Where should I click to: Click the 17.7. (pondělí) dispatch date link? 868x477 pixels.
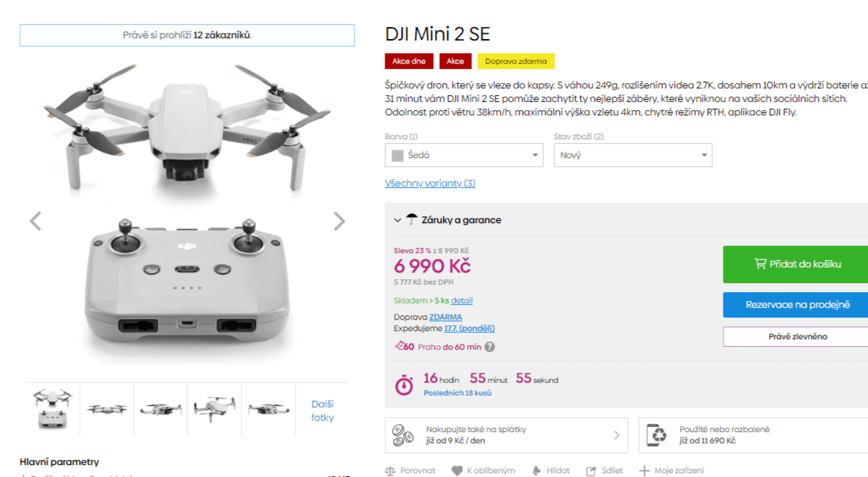469,328
